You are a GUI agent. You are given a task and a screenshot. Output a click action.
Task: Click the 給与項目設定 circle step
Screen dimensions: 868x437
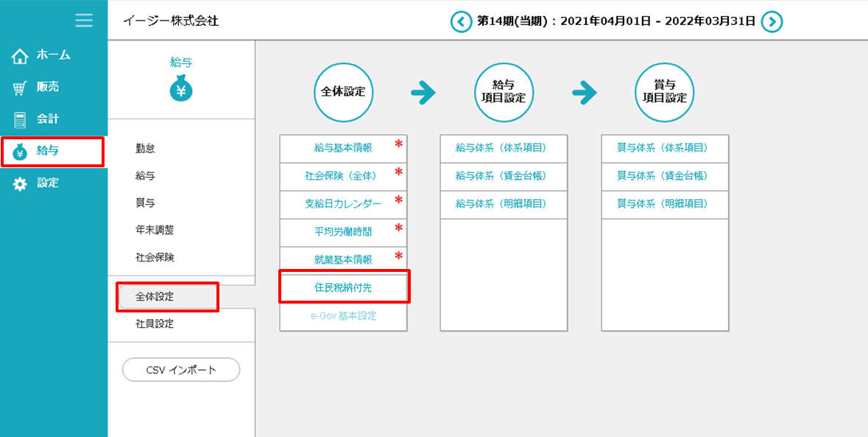click(504, 92)
